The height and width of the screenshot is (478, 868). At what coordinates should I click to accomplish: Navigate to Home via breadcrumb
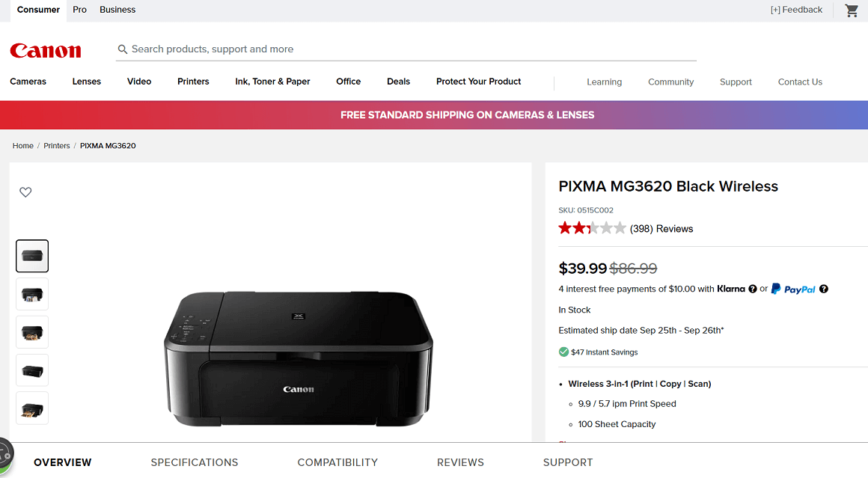click(22, 145)
